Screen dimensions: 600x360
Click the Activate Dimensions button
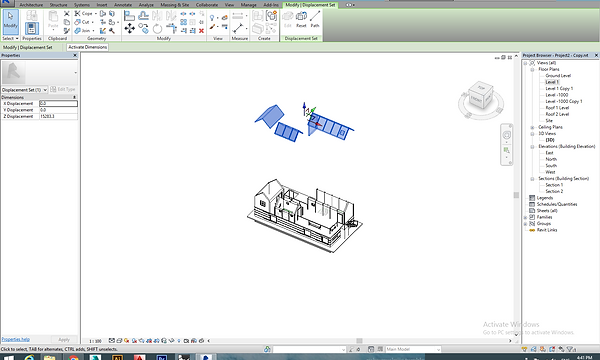[88, 47]
